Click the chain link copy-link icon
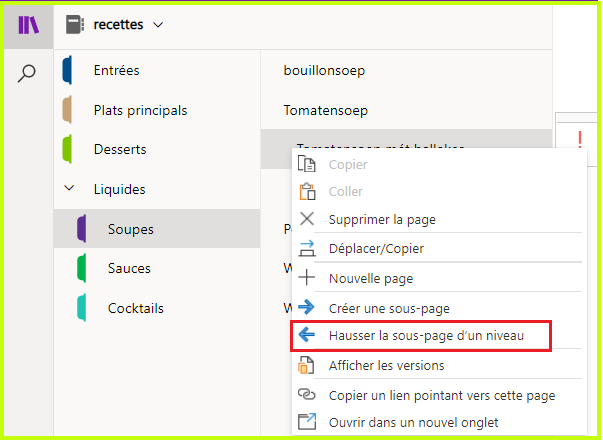This screenshot has width=603, height=442. pyautogui.click(x=307, y=394)
